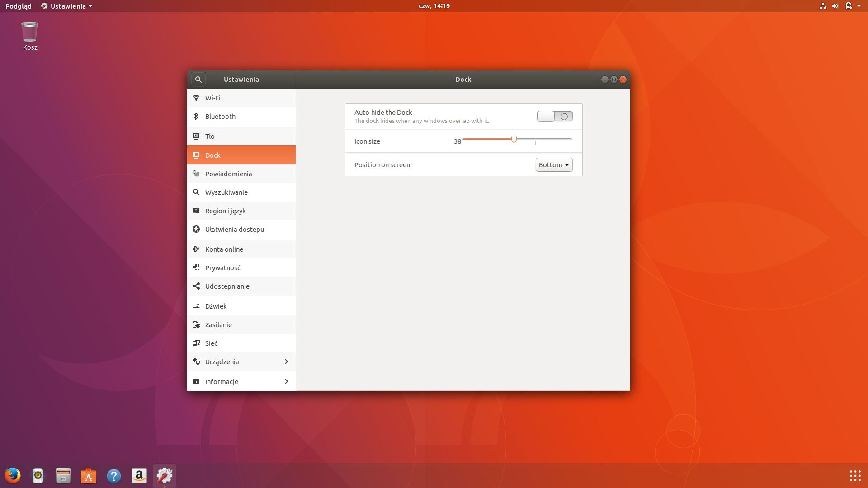Open Help icon in dock

pos(114,475)
